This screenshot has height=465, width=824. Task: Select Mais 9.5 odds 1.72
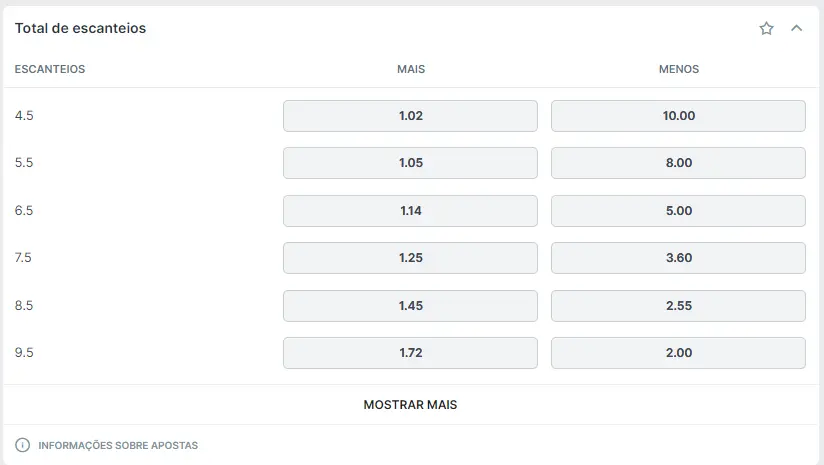point(410,353)
